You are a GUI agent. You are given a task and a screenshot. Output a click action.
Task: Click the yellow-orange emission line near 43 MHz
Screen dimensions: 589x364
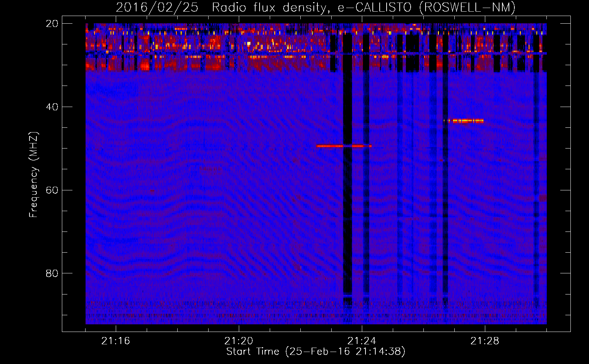[463, 120]
